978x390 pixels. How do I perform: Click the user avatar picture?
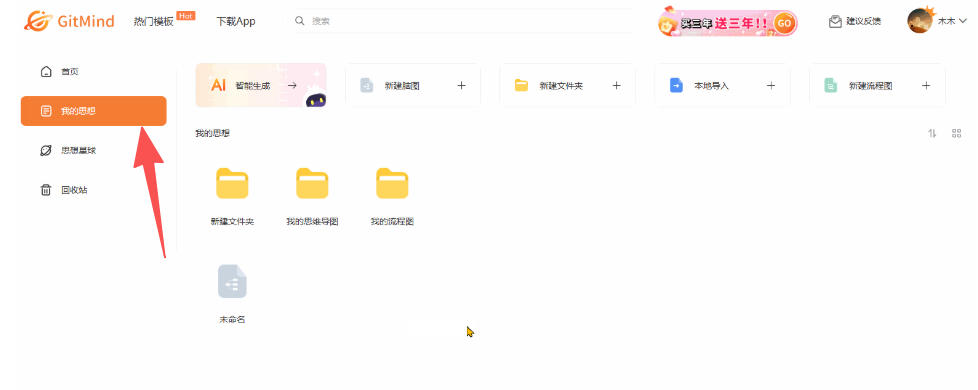919,21
